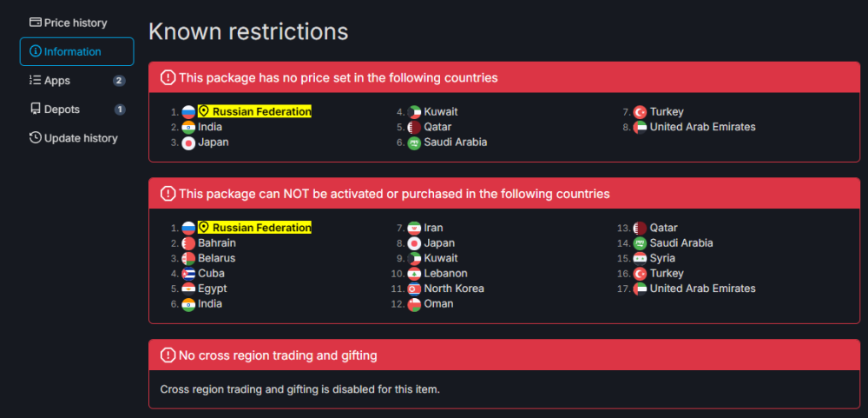Click highlighted Russian Federation in activation list
Image resolution: width=868 pixels, height=418 pixels.
coord(254,228)
